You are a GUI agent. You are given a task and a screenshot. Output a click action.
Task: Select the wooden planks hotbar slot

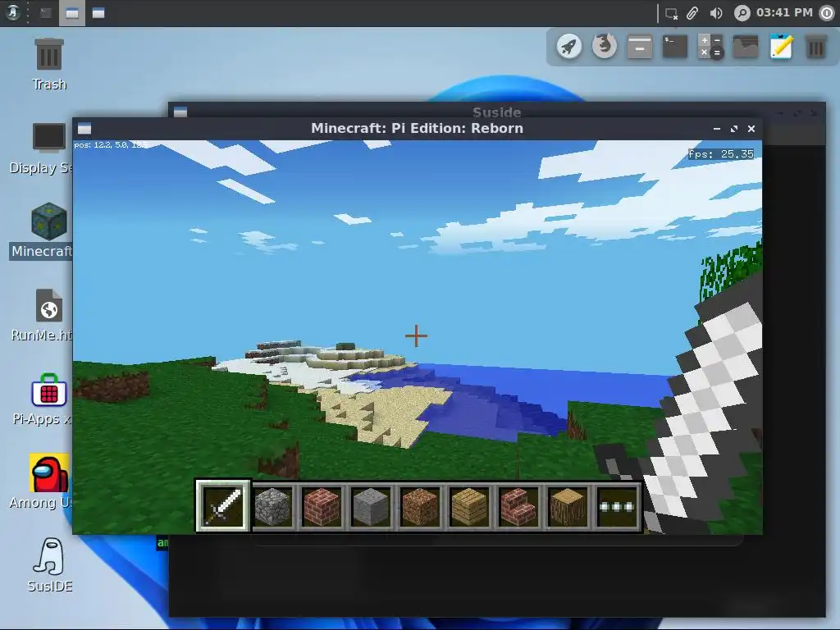pos(469,506)
